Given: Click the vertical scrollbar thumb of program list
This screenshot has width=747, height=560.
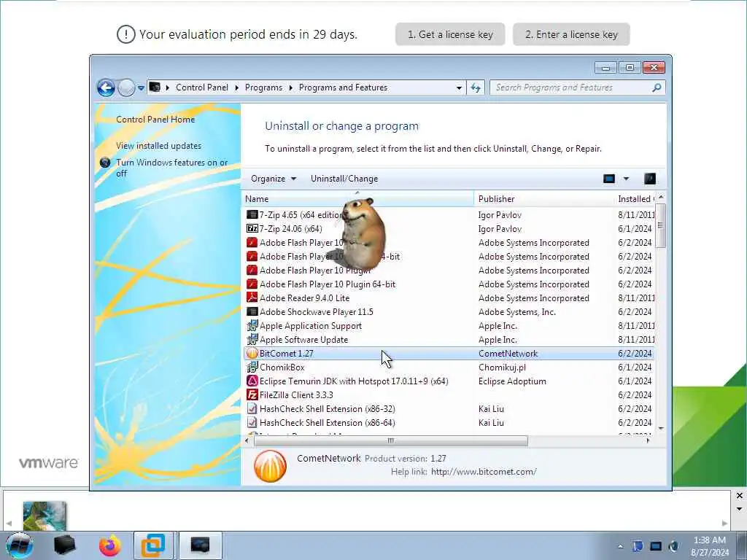Looking at the screenshot, I should pyautogui.click(x=660, y=225).
